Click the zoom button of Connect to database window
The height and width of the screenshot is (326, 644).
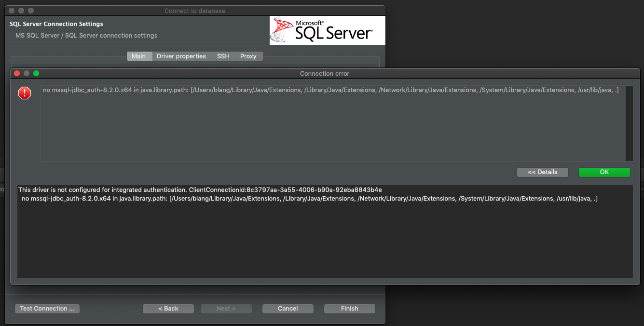pyautogui.click(x=30, y=10)
